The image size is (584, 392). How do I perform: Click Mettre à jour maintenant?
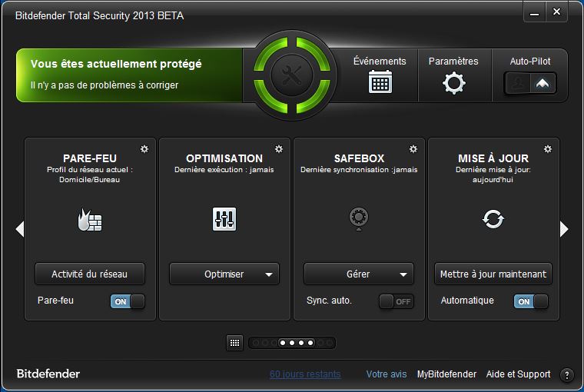click(x=493, y=274)
